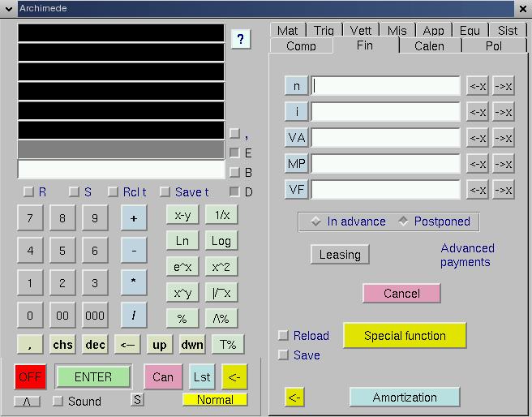Open the Calen tab
This screenshot has height=417, width=532.
[429, 46]
